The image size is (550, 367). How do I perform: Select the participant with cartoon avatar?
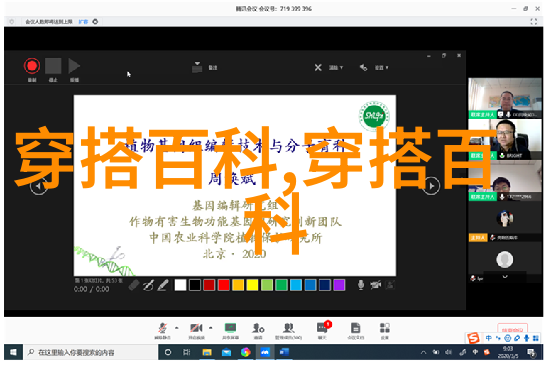point(505,222)
